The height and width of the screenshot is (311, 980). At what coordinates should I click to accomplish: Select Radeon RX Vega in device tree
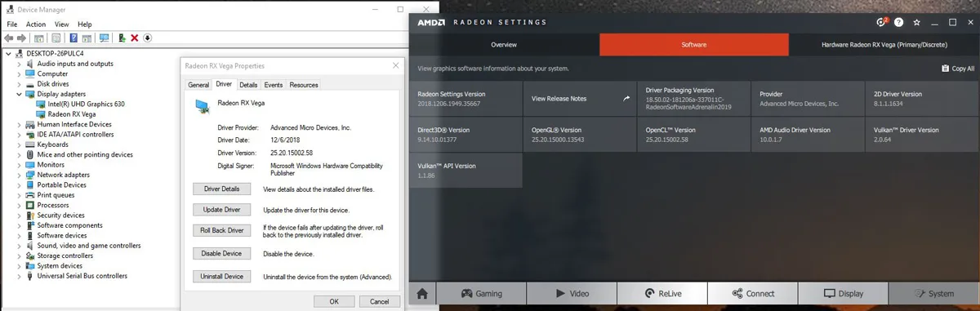65,114
